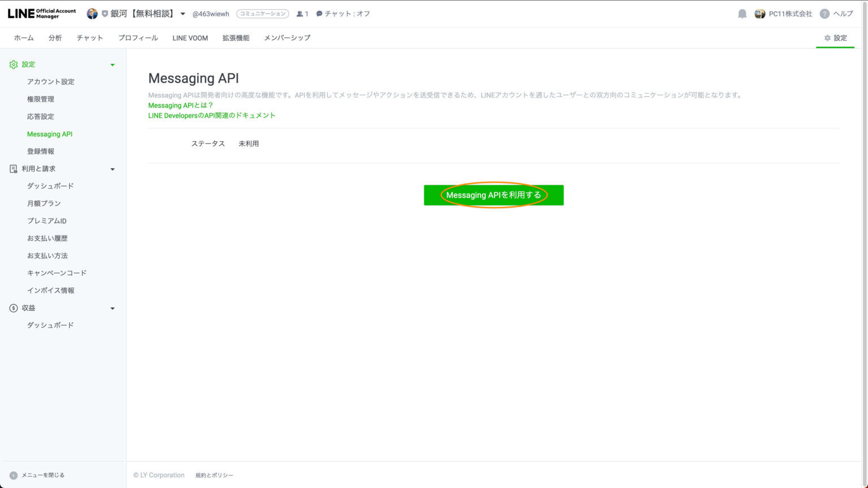Click the チャット:オフ chat status icon
The image size is (868, 488).
[x=320, y=13]
